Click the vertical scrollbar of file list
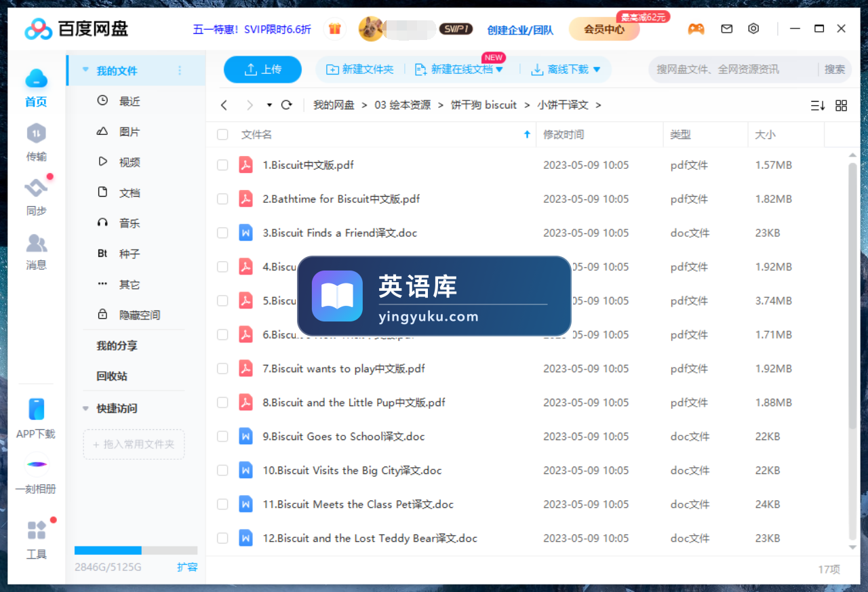Viewport: 868px width, 592px height. point(852,296)
